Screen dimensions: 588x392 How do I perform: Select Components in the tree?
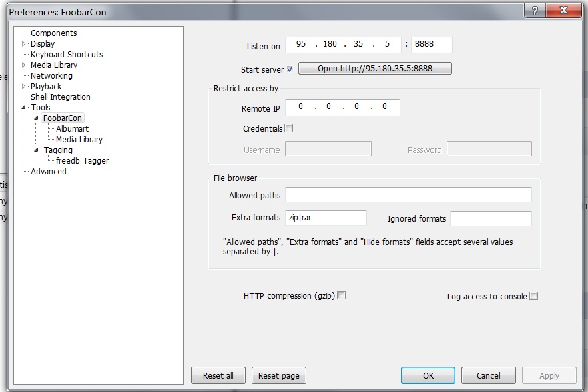coord(54,33)
